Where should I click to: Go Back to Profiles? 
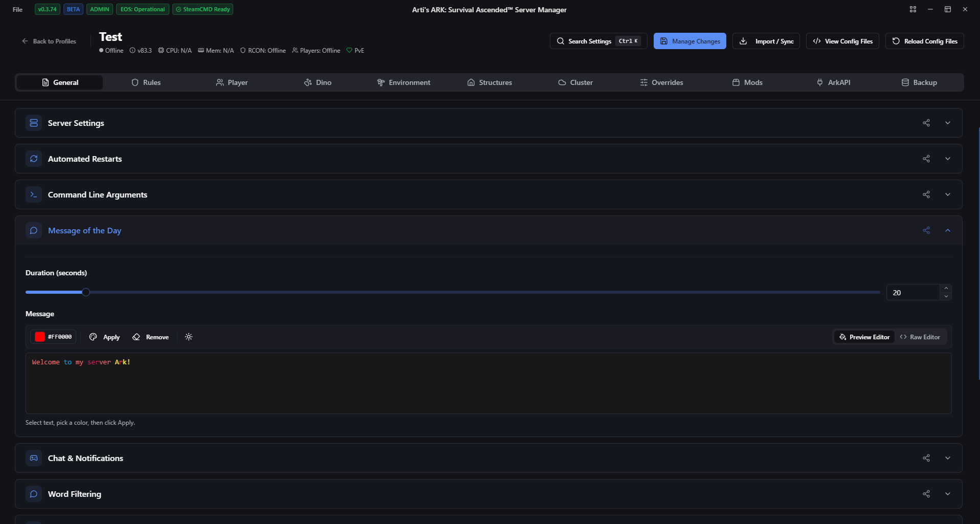[x=49, y=41]
